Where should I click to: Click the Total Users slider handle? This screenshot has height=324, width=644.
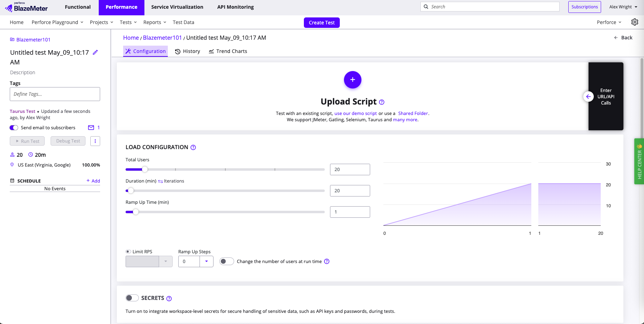pos(145,169)
